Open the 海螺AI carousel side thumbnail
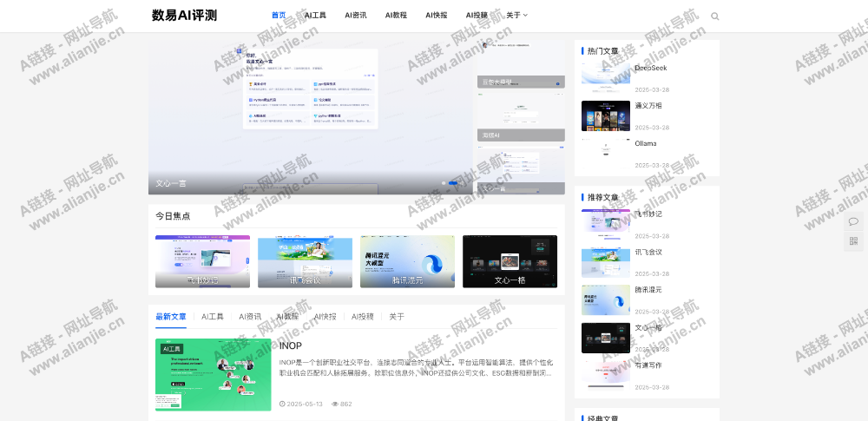This screenshot has height=421, width=868. click(x=521, y=117)
